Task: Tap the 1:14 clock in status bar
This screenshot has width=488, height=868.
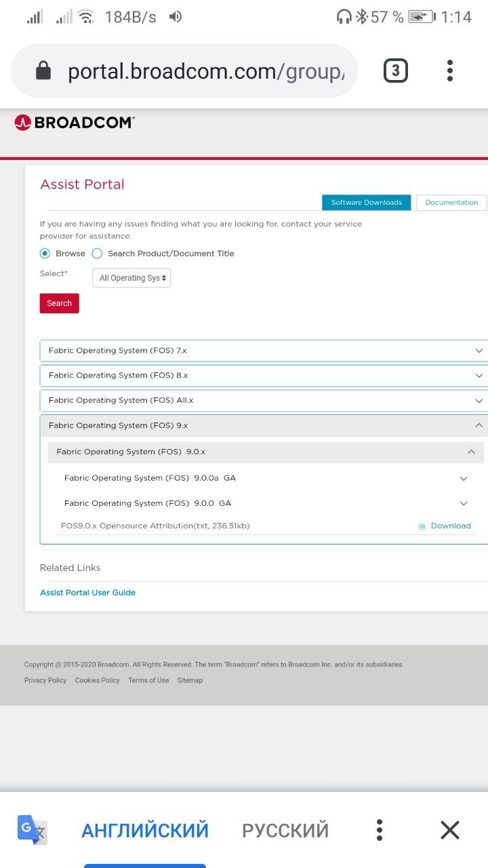Action: pyautogui.click(x=456, y=17)
